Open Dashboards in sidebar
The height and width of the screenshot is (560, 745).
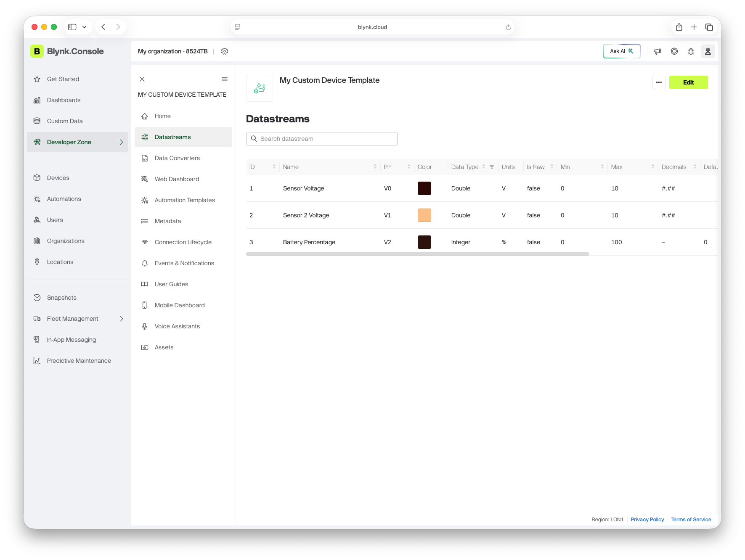77,100
